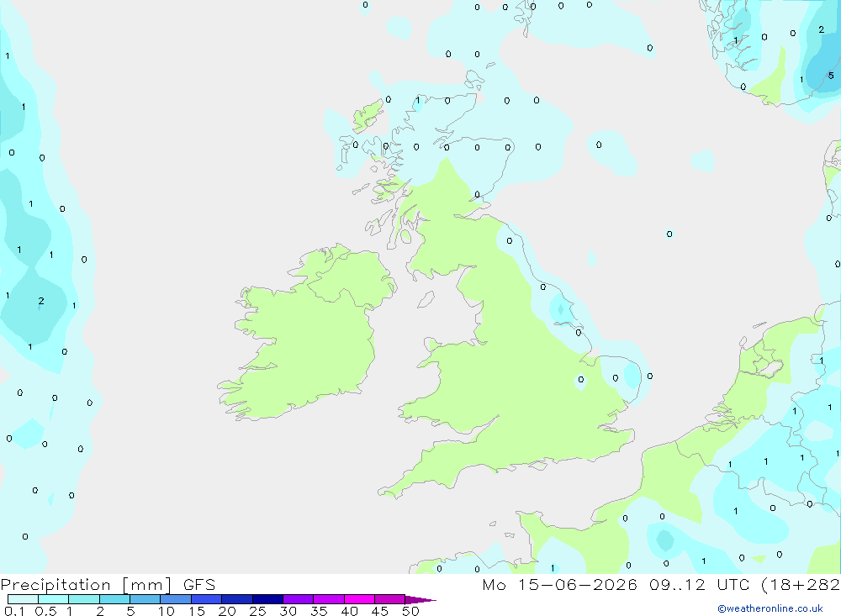Click the legend label "35"
This screenshot has height=616, width=841.
(319, 611)
